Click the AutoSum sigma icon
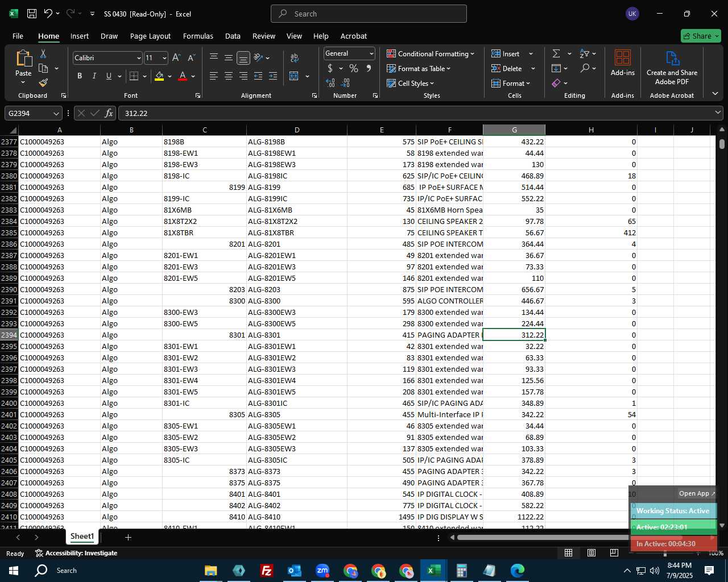 click(556, 53)
